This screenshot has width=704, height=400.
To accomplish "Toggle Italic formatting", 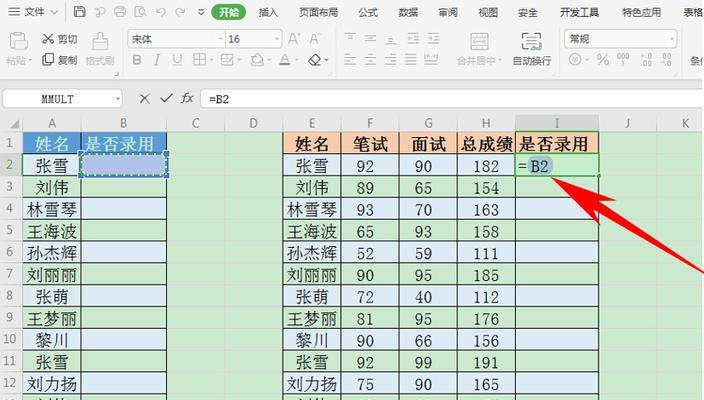I will click(x=157, y=60).
